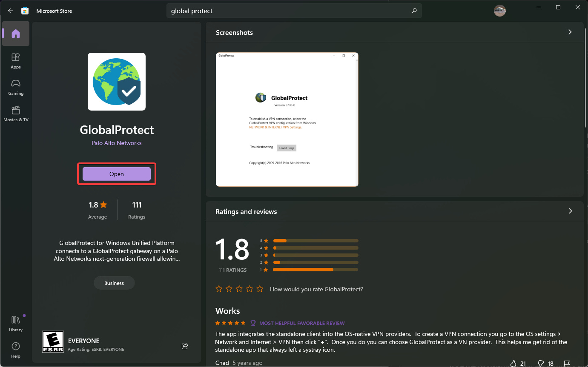Image resolution: width=588 pixels, height=367 pixels.
Task: Click the 4-star rating bar
Action: (x=316, y=248)
